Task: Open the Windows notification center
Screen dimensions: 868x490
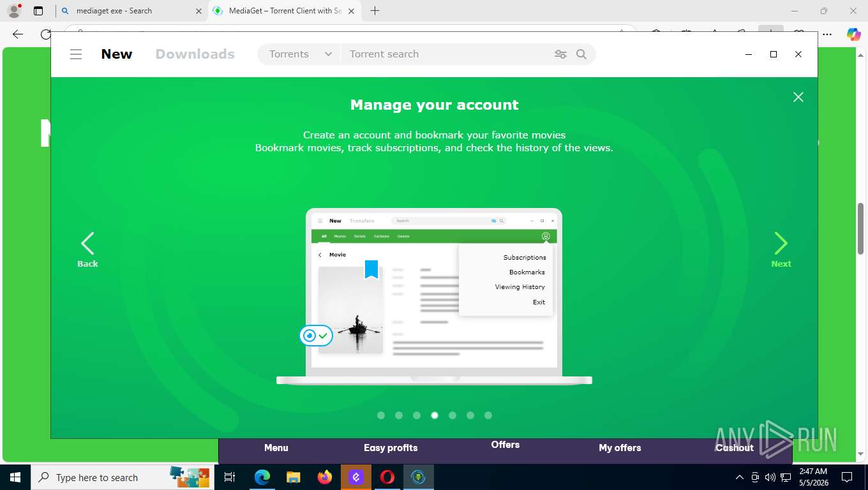Action: (847, 477)
